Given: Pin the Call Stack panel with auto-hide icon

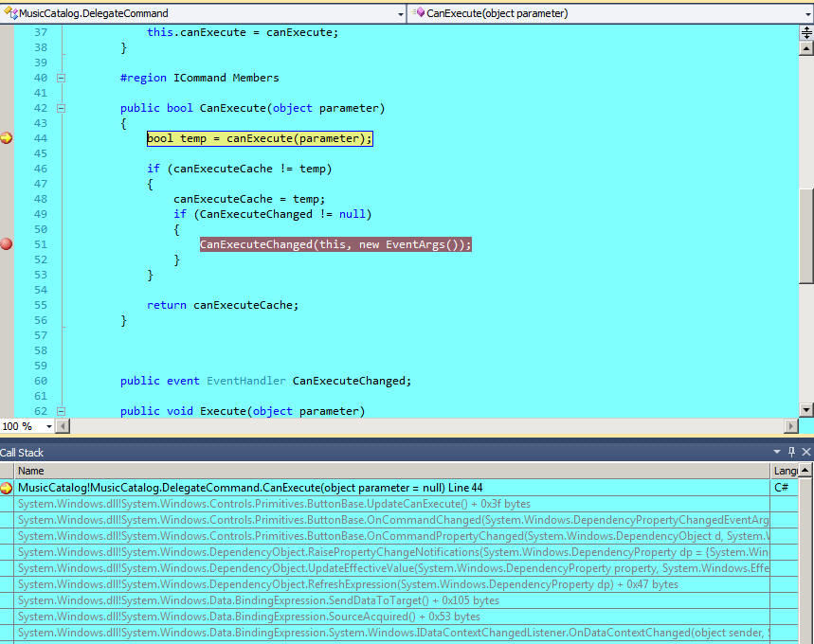Looking at the screenshot, I should coord(791,452).
